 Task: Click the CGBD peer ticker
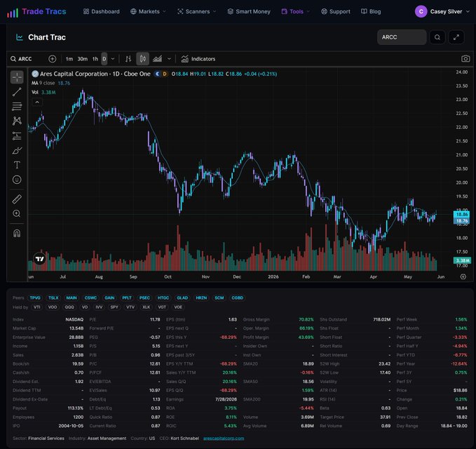pyautogui.click(x=238, y=297)
